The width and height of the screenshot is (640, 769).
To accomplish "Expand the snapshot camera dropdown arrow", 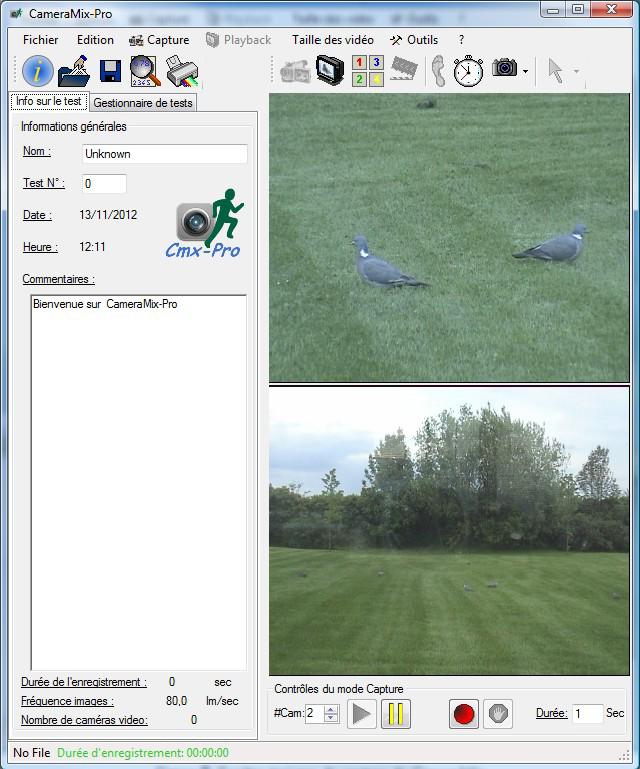I will [526, 72].
